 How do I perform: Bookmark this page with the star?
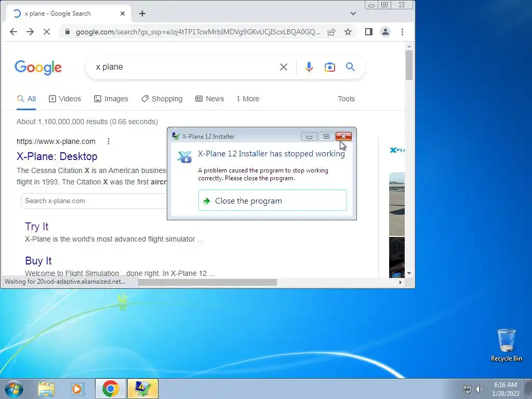(x=348, y=32)
